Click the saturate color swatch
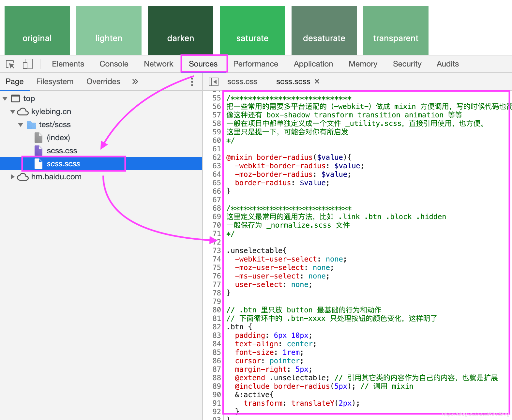The width and height of the screenshot is (512, 420). (x=252, y=30)
